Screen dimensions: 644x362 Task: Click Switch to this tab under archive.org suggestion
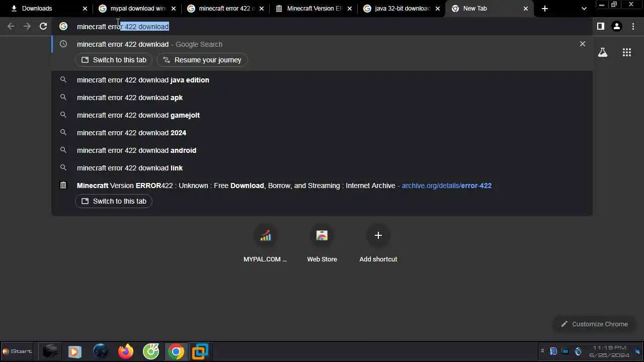tap(114, 201)
